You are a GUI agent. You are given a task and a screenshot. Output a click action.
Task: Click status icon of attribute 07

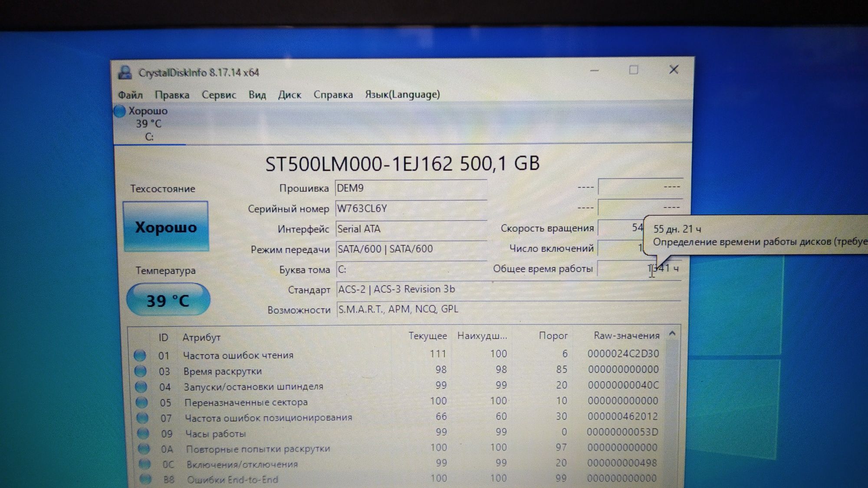pos(142,418)
